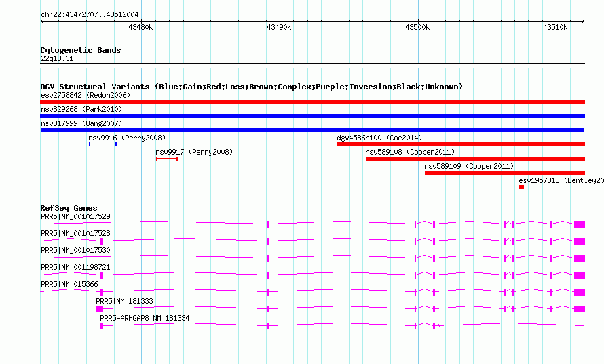Screen dimensions: 604x364
Task: Click the DGV Structural Variants track title
Action: 252,87
